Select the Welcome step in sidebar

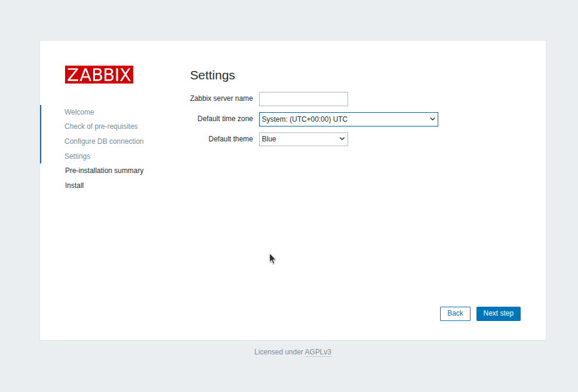coord(79,112)
